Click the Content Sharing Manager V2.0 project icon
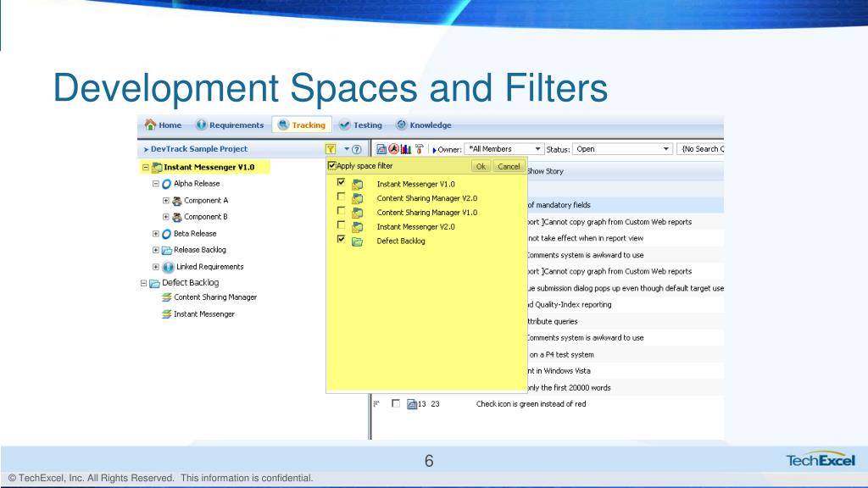 coord(358,198)
